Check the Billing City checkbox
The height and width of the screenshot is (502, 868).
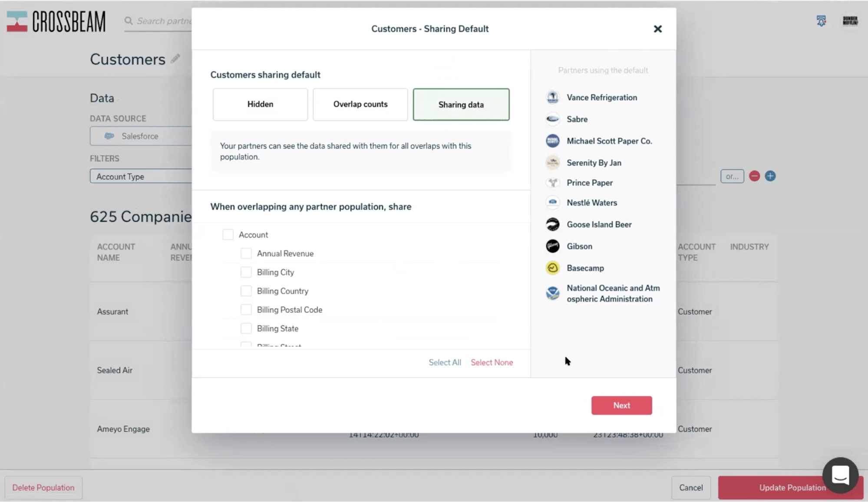(246, 272)
